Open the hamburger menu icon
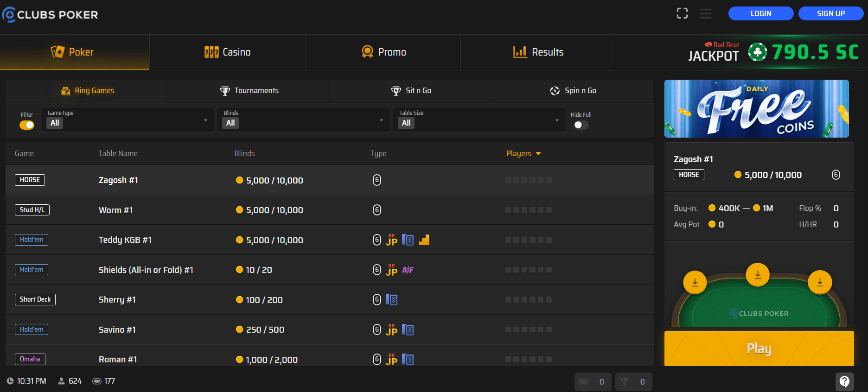The height and width of the screenshot is (392, 868). click(x=706, y=13)
